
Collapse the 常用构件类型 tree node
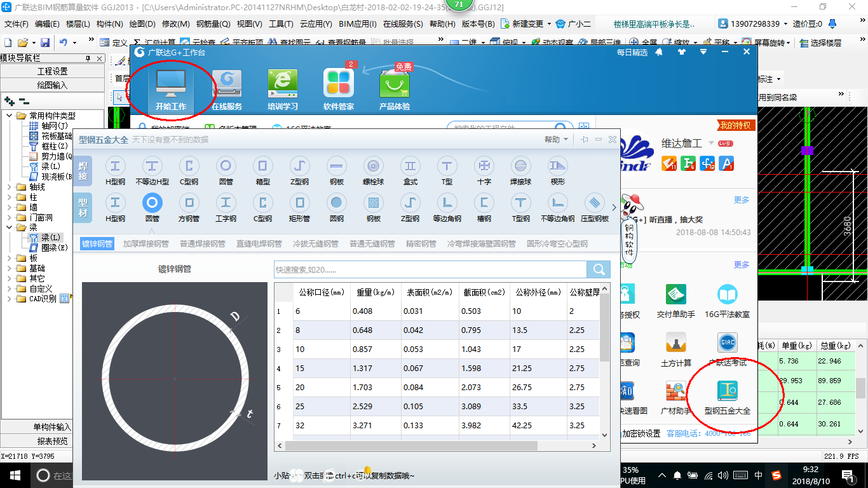click(9, 116)
